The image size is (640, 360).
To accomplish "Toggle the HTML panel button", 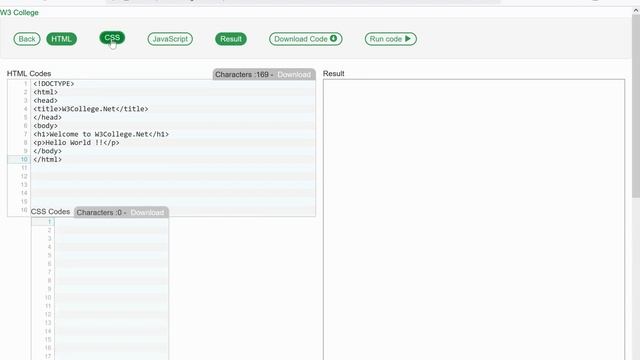I will [x=62, y=39].
